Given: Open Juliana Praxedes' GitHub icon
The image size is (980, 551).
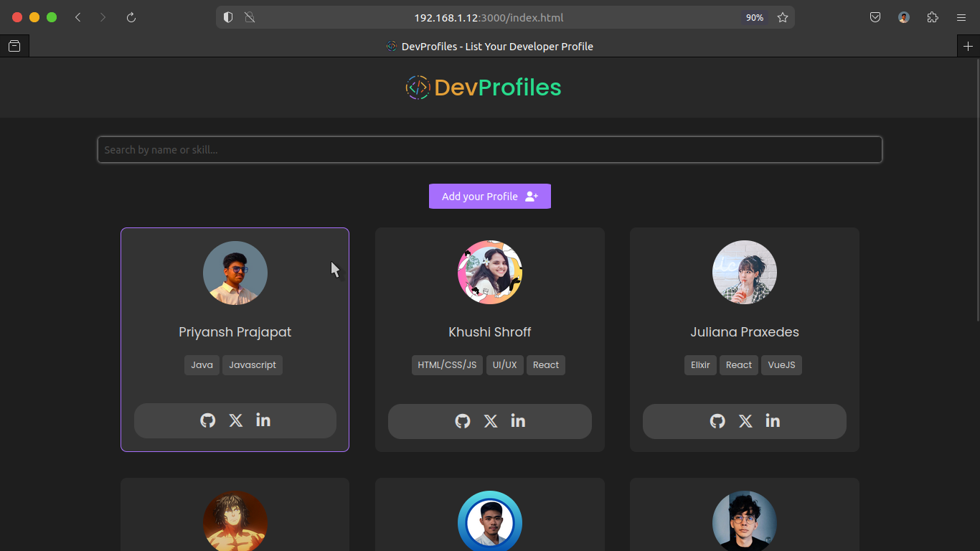Looking at the screenshot, I should 717,421.
